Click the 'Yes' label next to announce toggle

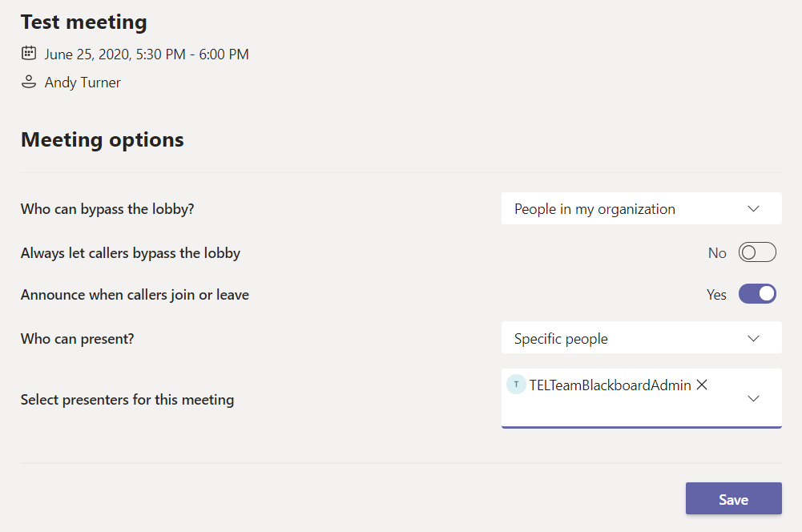point(716,295)
